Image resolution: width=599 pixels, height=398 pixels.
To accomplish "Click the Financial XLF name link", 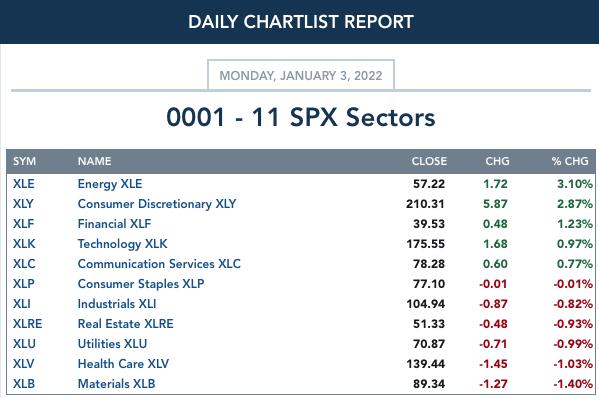I will pyautogui.click(x=114, y=224).
